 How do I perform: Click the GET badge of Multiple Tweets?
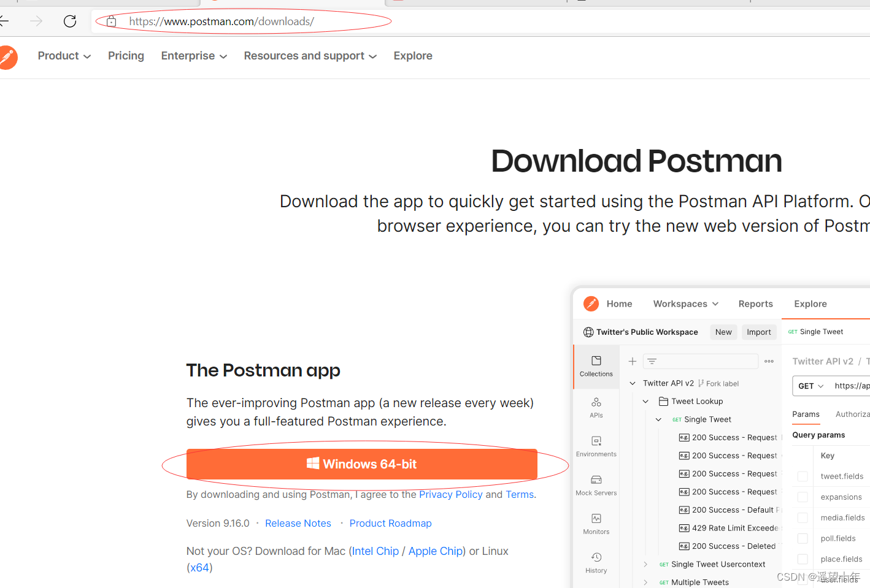664,582
